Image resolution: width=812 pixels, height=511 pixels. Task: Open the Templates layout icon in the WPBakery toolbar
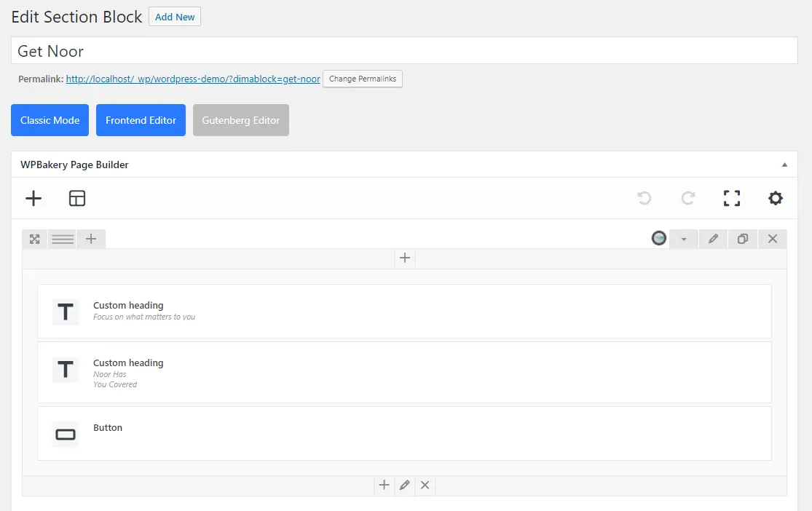coord(77,198)
